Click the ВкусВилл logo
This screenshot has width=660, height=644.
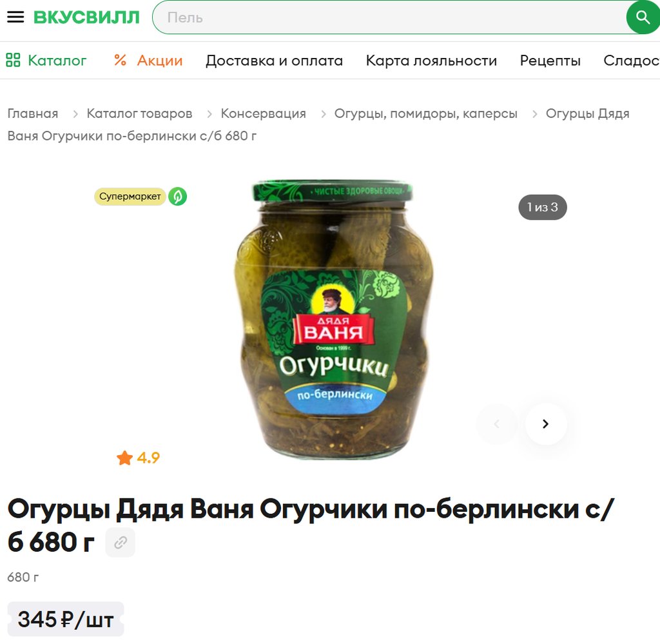pyautogui.click(x=86, y=17)
